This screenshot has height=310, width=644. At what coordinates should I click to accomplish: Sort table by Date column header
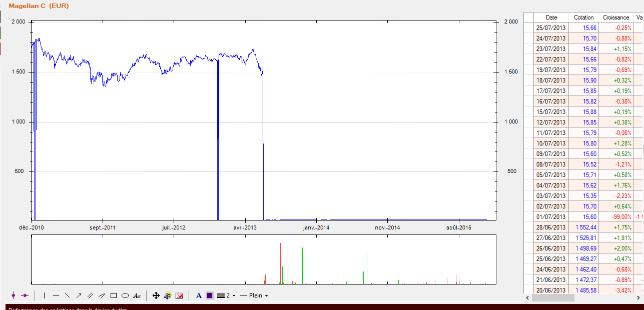coord(551,17)
